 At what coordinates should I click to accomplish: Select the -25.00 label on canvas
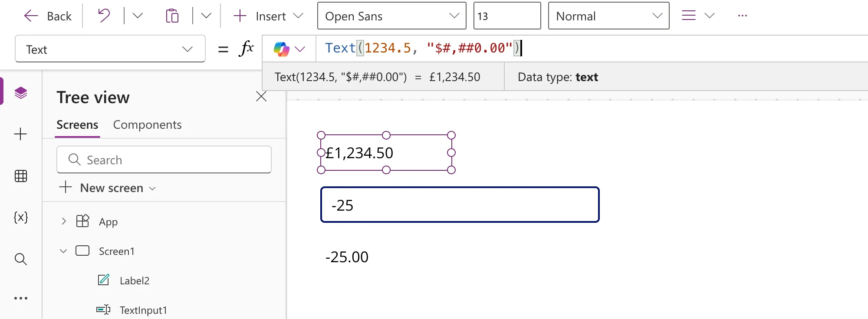pos(347,257)
